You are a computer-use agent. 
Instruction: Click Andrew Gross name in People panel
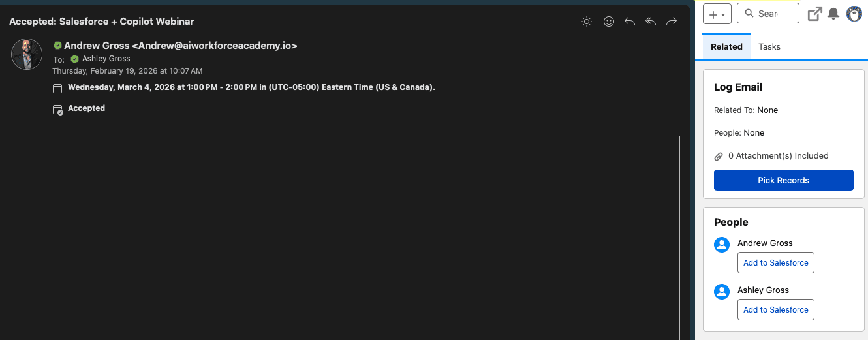click(x=765, y=243)
